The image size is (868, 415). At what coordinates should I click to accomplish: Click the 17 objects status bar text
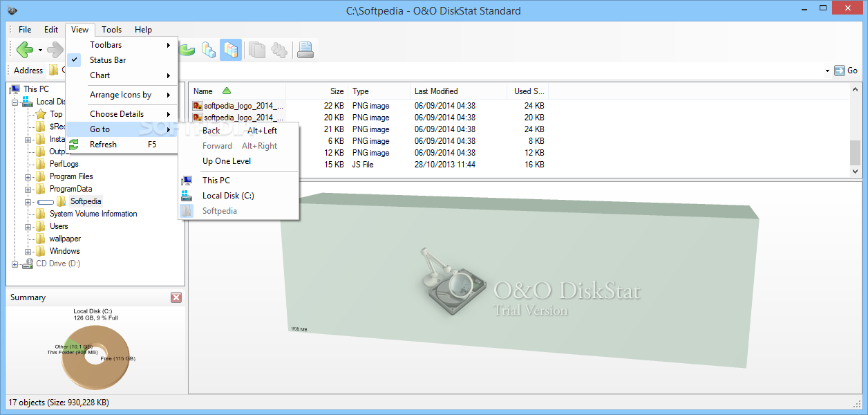point(59,402)
